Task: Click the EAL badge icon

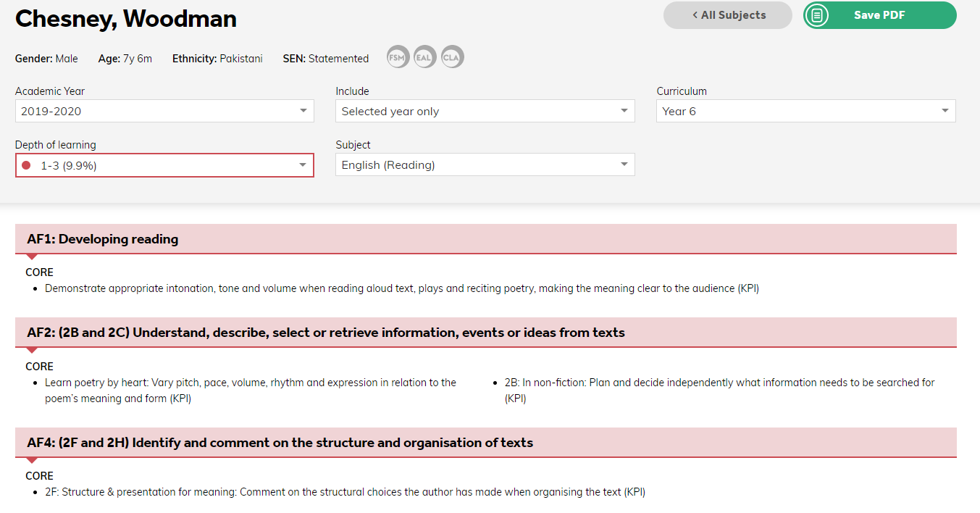Action: click(x=425, y=57)
